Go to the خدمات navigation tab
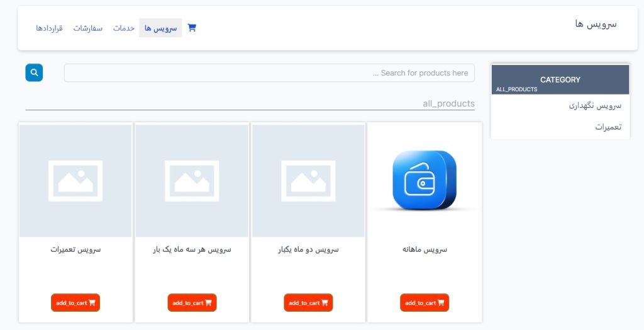This screenshot has width=644, height=330. (x=124, y=28)
